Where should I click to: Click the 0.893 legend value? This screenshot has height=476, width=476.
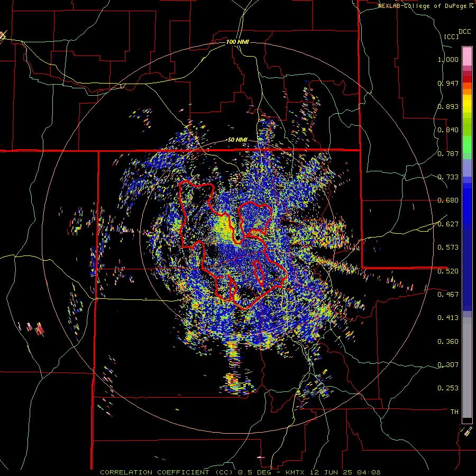(x=448, y=106)
